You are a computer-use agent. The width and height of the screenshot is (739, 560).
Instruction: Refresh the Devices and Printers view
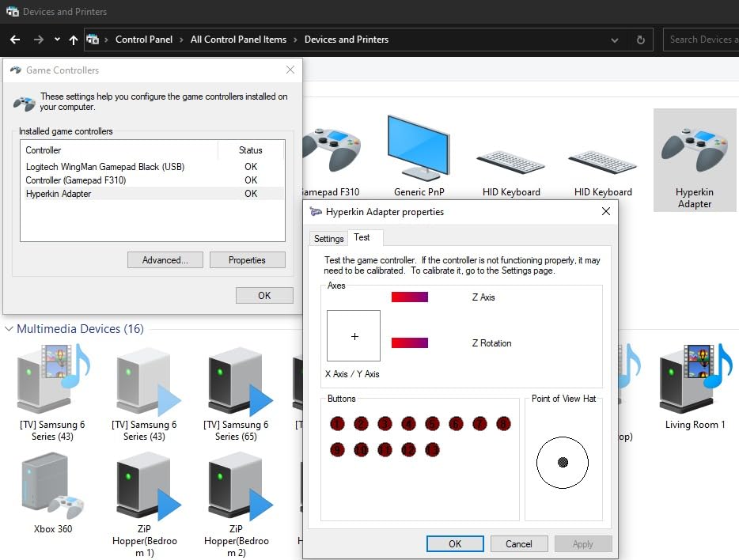pos(641,40)
